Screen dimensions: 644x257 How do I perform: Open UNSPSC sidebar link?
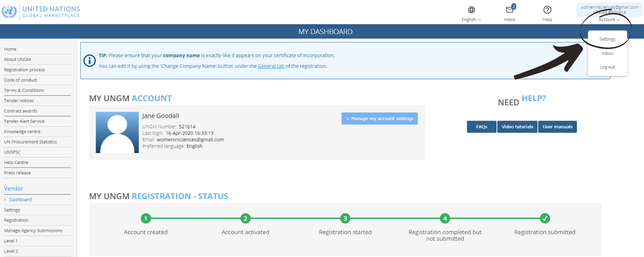[x=12, y=152]
